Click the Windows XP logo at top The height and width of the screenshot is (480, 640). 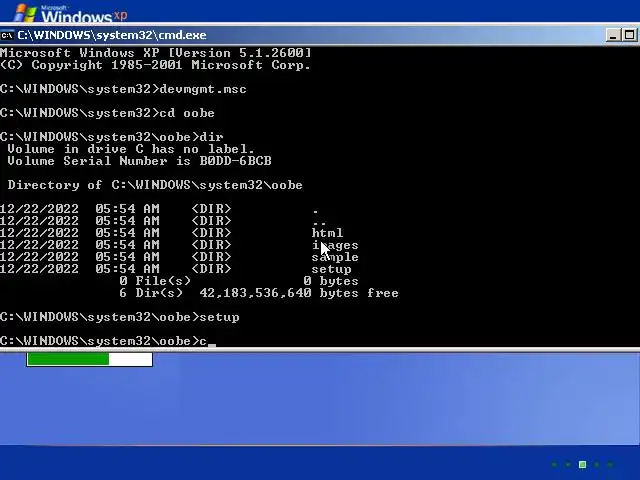(x=70, y=13)
